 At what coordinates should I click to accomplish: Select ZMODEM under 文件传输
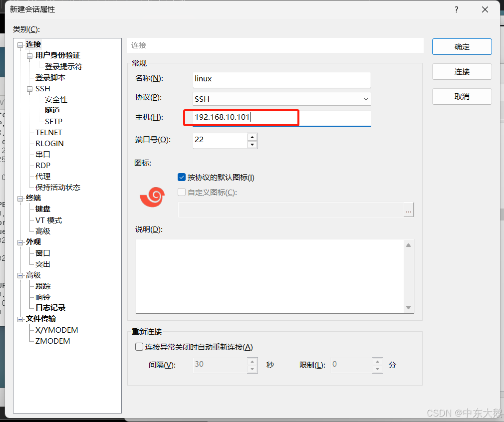[x=53, y=341]
